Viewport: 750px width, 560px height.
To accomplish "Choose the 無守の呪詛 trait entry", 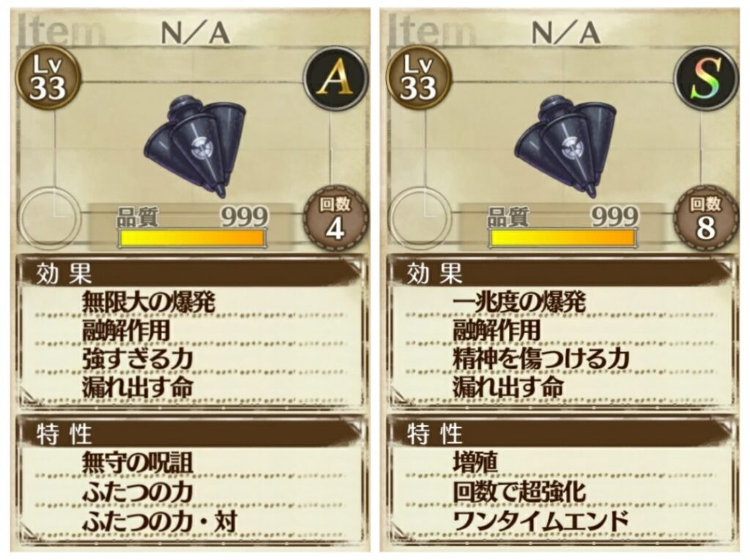I will [137, 463].
